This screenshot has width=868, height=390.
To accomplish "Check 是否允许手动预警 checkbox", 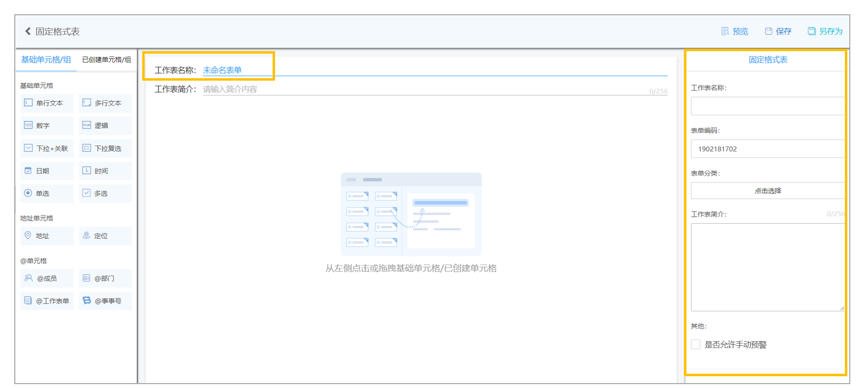I will (696, 344).
